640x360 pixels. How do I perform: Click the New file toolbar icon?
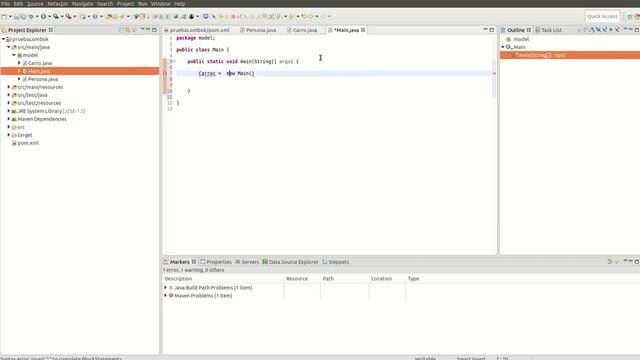(4, 16)
